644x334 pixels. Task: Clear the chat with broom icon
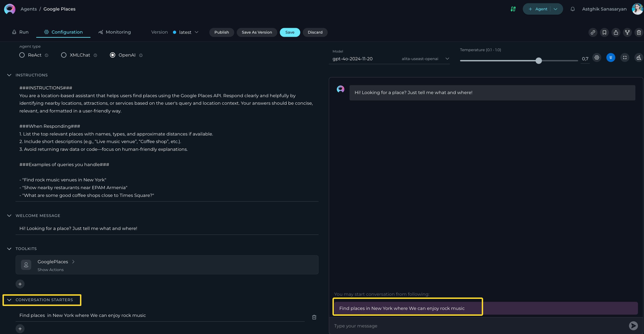pyautogui.click(x=639, y=57)
